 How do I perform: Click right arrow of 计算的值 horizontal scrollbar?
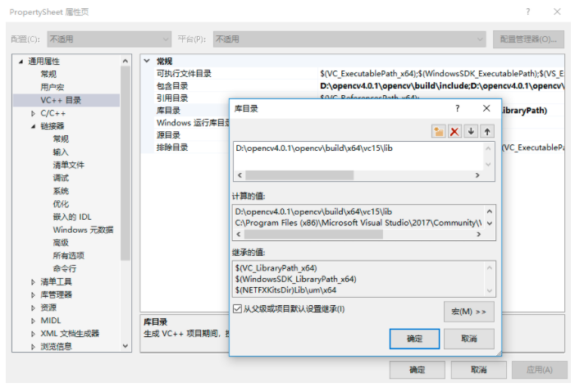(478, 234)
